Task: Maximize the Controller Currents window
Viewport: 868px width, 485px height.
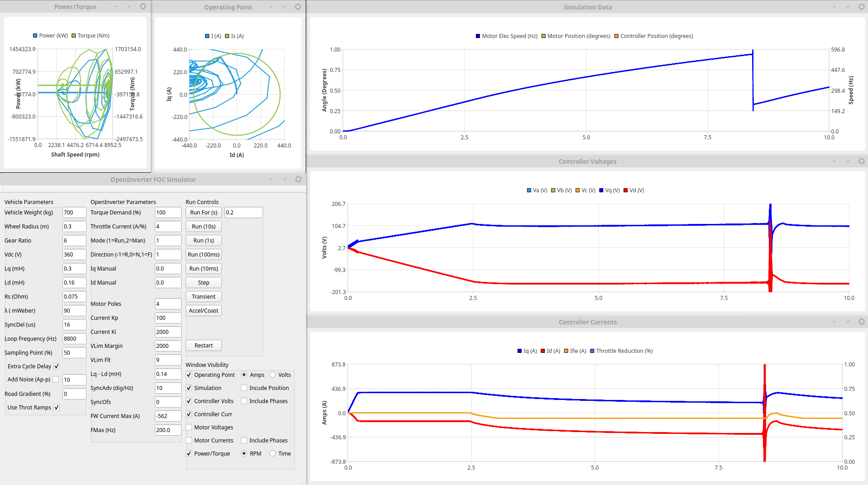Action: 848,322
